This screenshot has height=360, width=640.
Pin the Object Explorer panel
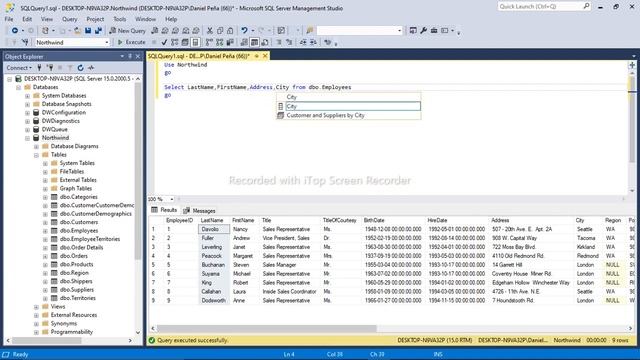click(130, 56)
